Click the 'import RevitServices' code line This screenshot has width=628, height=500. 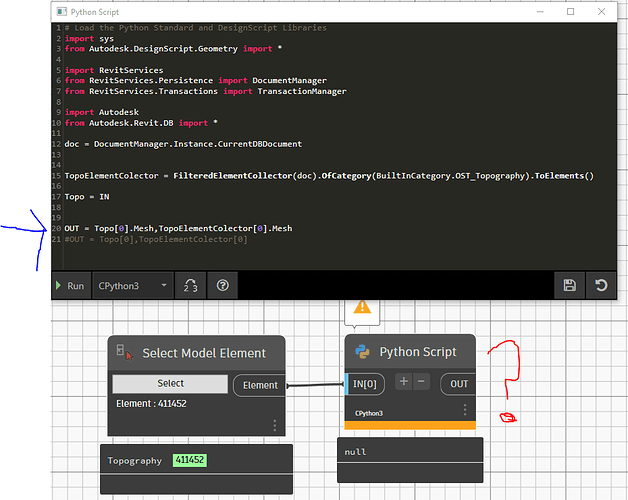(x=114, y=70)
